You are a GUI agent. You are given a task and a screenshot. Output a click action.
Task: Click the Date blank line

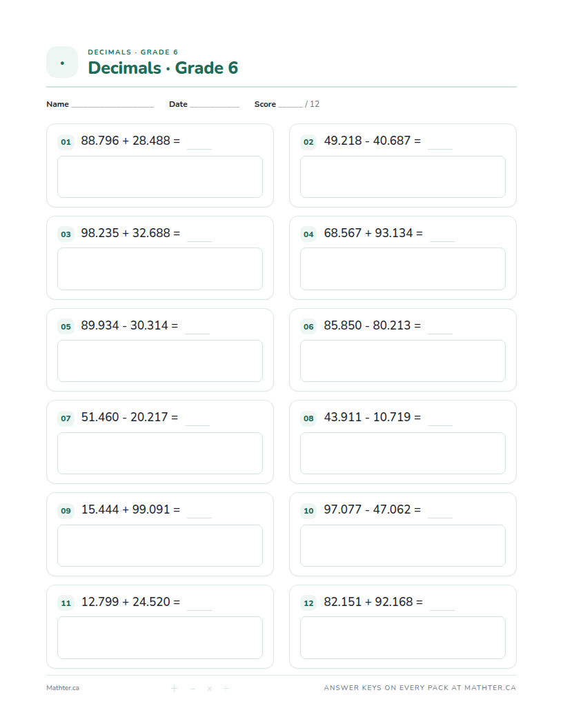coord(214,106)
